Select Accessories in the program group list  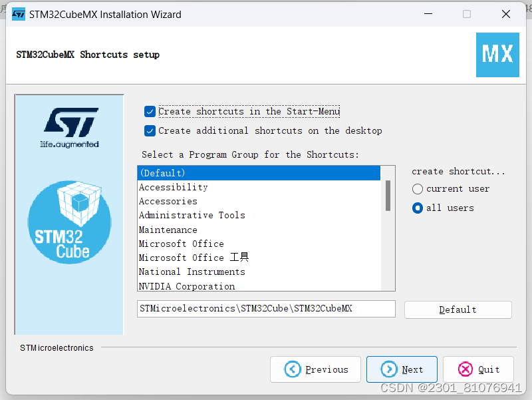point(259,202)
